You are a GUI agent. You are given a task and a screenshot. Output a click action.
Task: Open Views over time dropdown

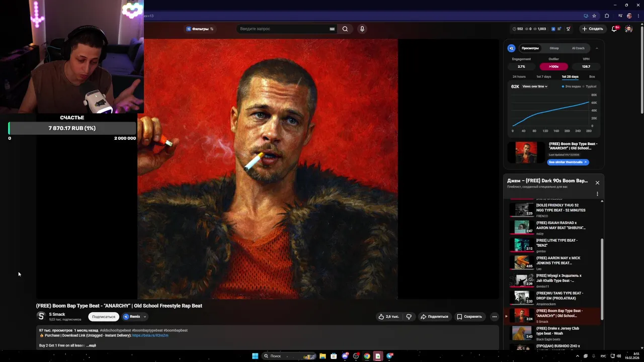tap(535, 86)
